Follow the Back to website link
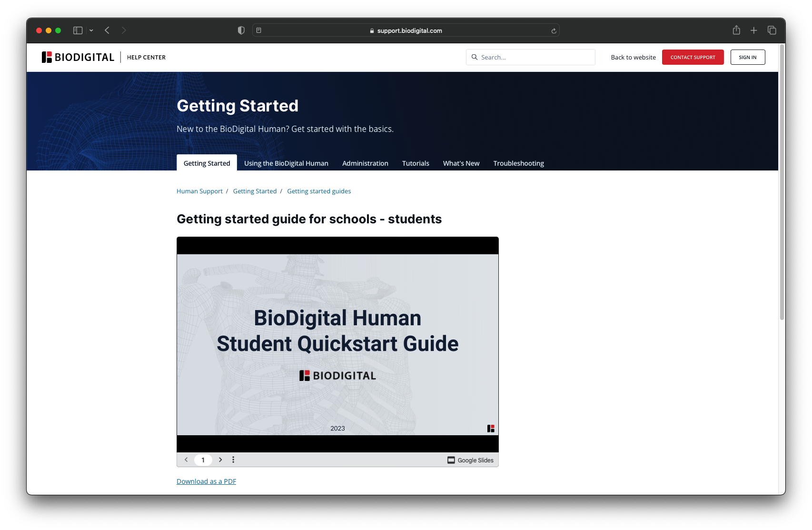812x530 pixels. tap(633, 57)
